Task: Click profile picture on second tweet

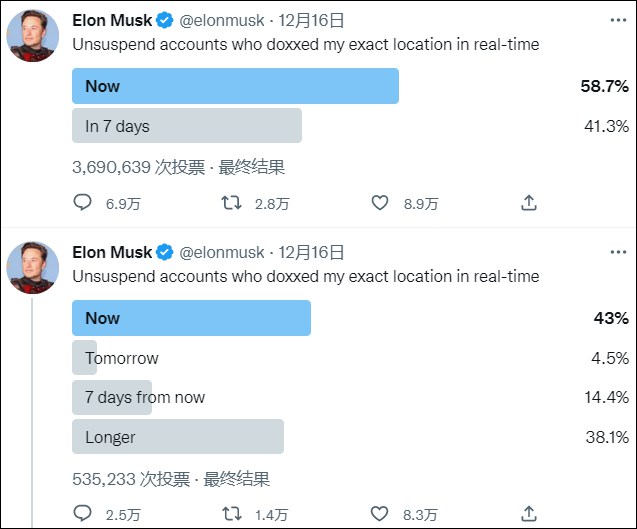Action: tap(32, 269)
